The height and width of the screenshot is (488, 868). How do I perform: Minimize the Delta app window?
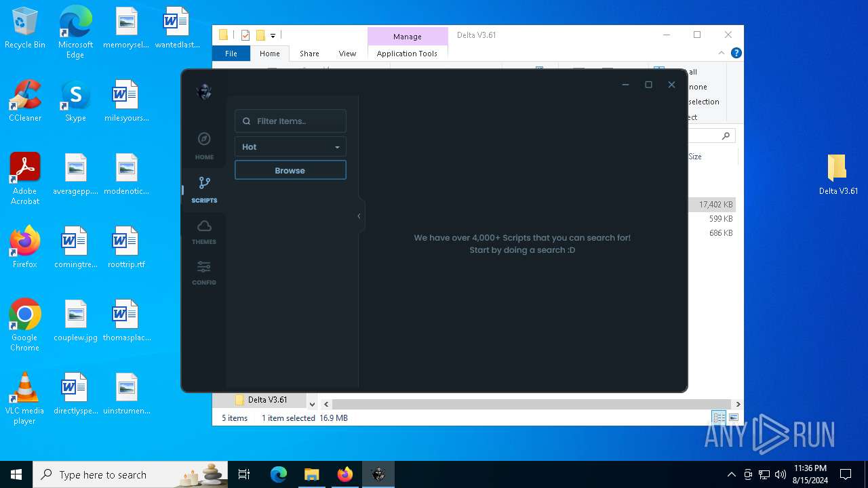[625, 85]
